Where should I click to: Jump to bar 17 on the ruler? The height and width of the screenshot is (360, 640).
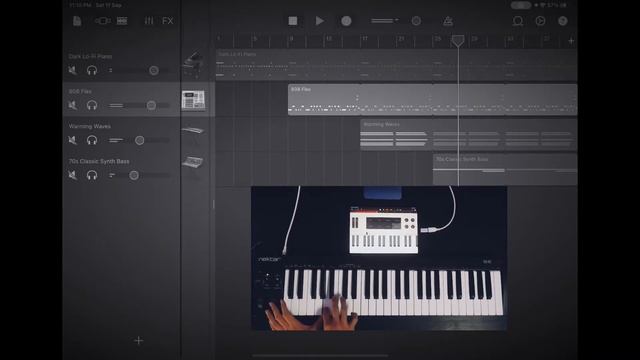[x=365, y=39]
